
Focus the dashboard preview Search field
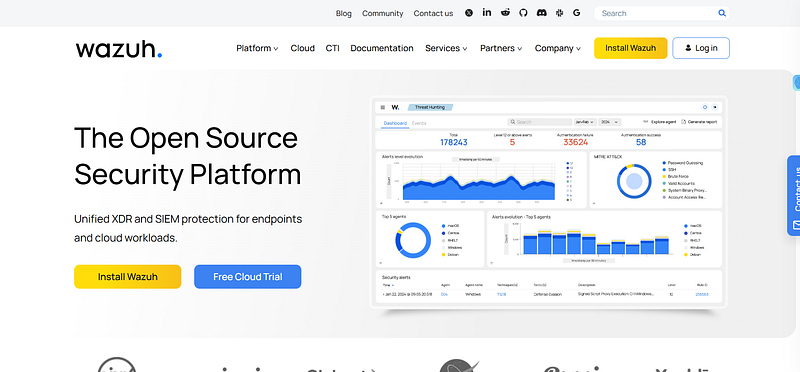click(x=540, y=122)
